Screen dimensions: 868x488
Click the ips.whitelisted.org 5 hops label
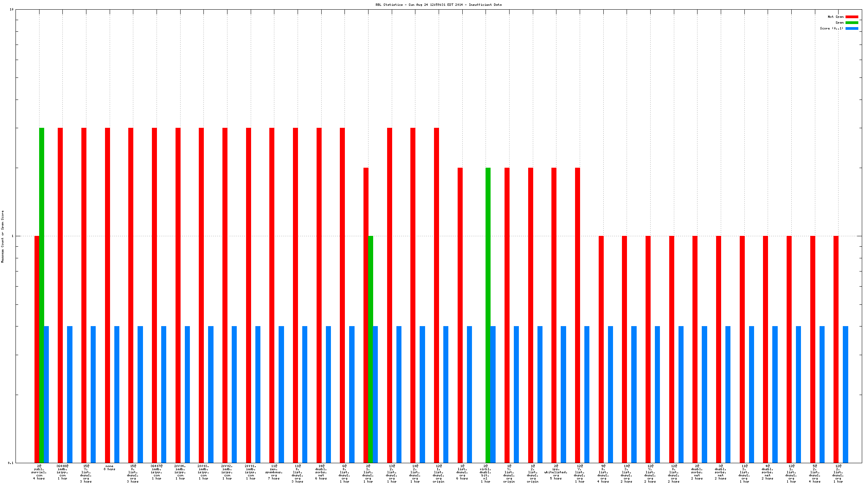[x=556, y=472]
